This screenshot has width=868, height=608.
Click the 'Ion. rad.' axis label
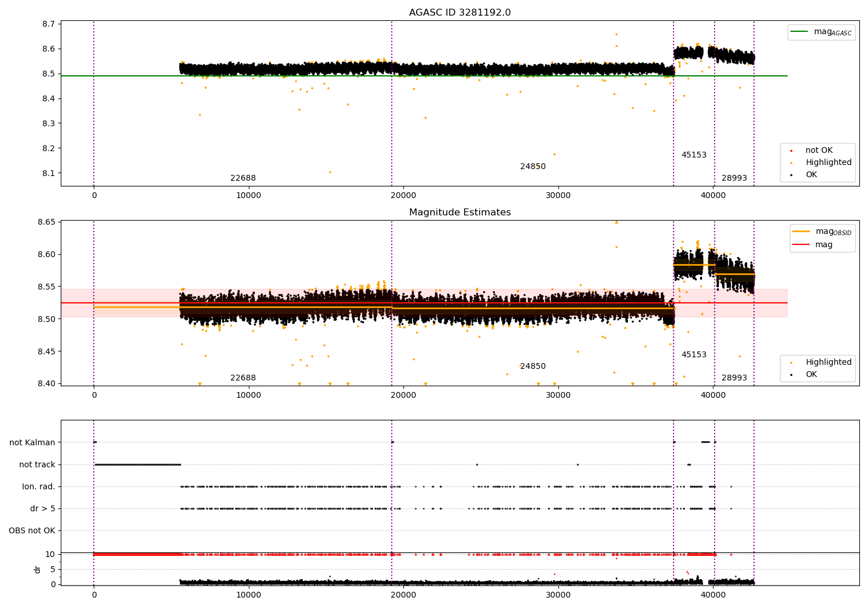(x=39, y=486)
